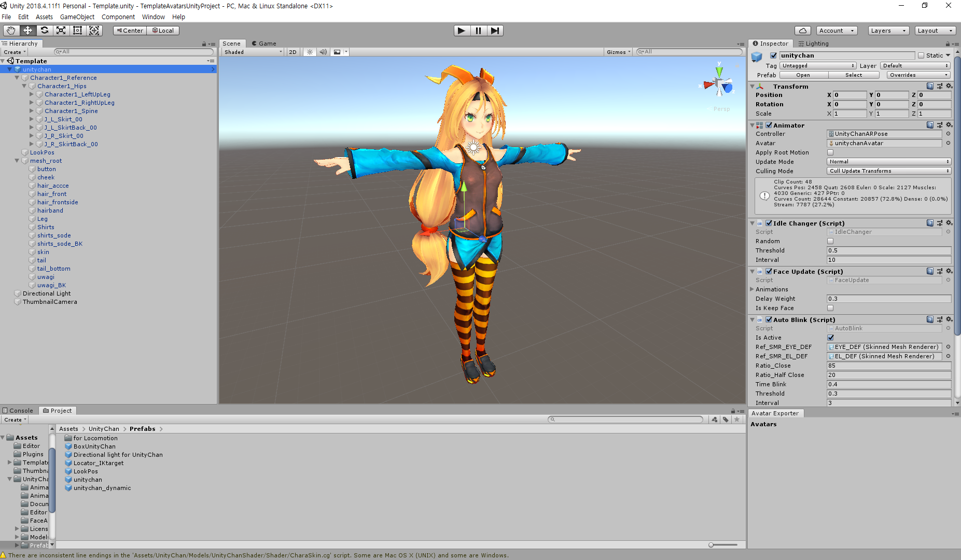The width and height of the screenshot is (961, 560).
Task: Open scene effects image icon
Action: click(x=337, y=52)
